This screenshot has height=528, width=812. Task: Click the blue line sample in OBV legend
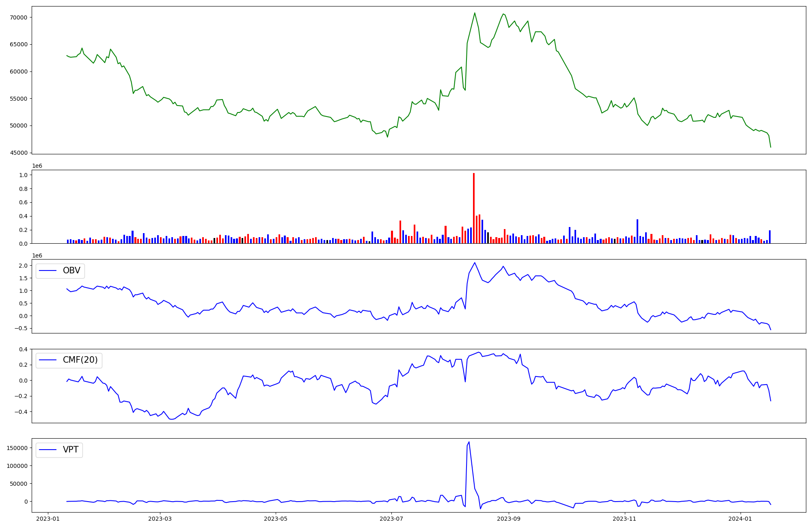[x=48, y=271]
